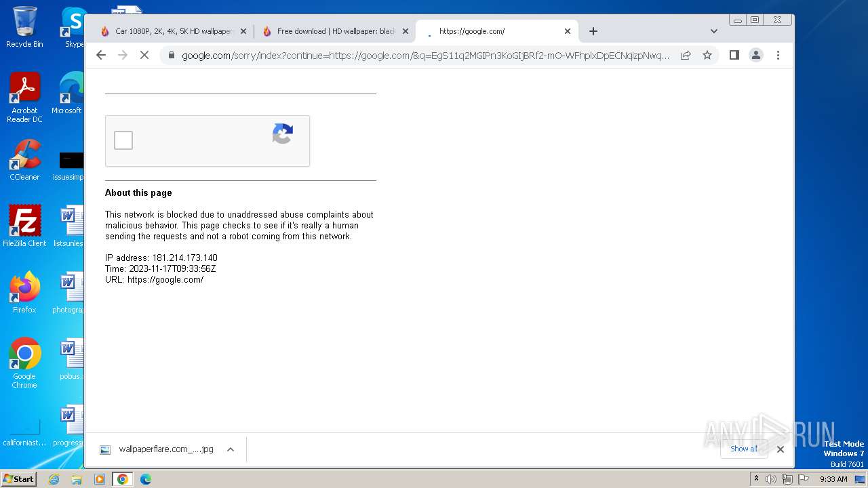The image size is (868, 488).
Task: Open CCleaner desktop icon
Action: tap(24, 161)
